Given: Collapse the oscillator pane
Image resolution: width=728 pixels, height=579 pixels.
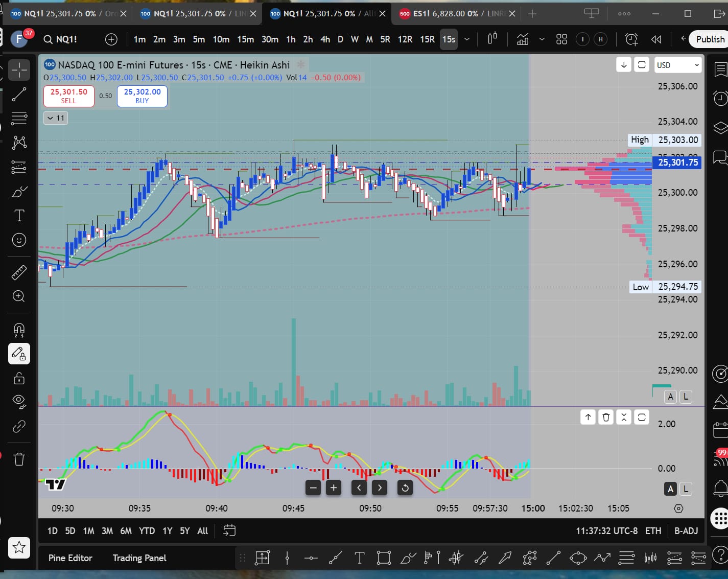Looking at the screenshot, I should [x=624, y=418].
